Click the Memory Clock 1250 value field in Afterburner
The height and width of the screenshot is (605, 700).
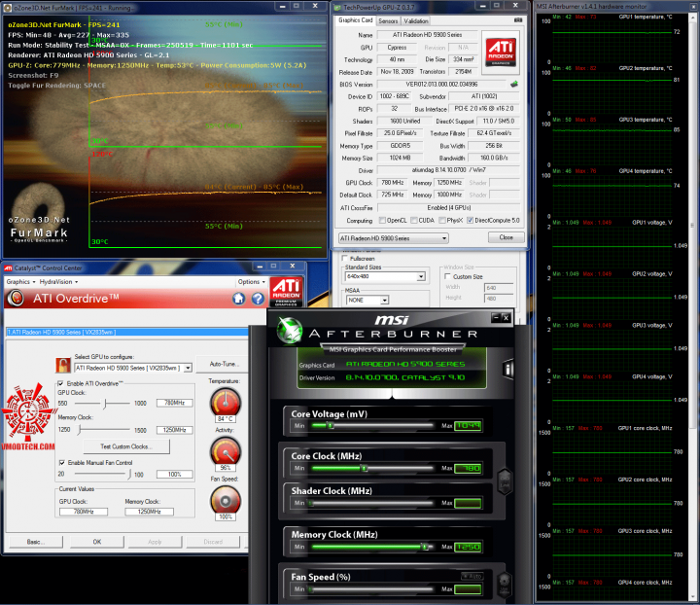click(468, 547)
